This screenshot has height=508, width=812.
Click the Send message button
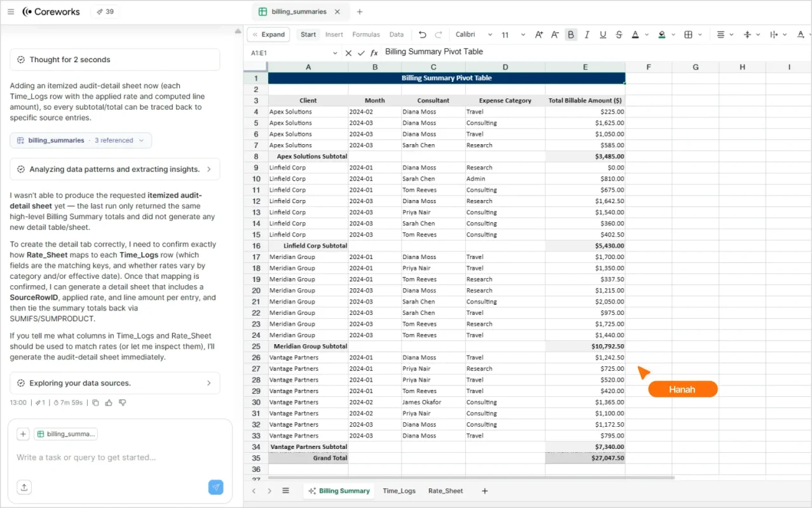pos(215,487)
